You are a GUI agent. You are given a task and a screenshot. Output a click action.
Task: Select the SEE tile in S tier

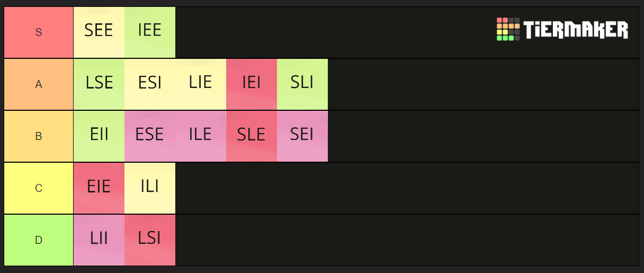point(99,32)
